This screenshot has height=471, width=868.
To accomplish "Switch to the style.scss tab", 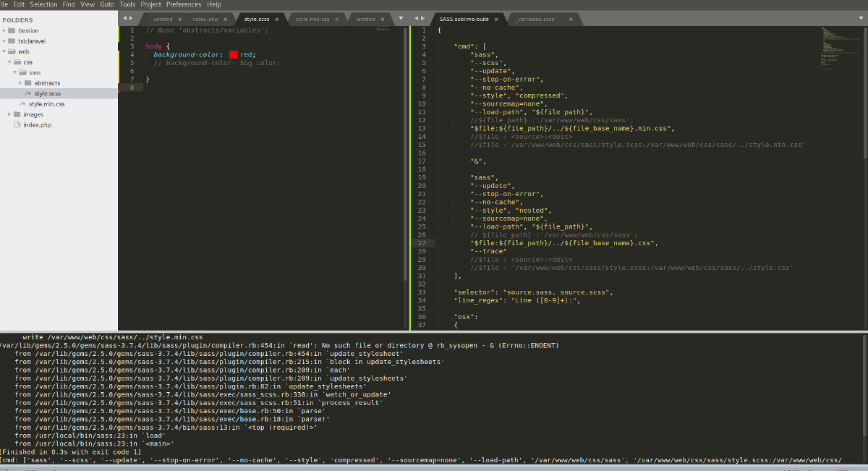I will click(255, 19).
